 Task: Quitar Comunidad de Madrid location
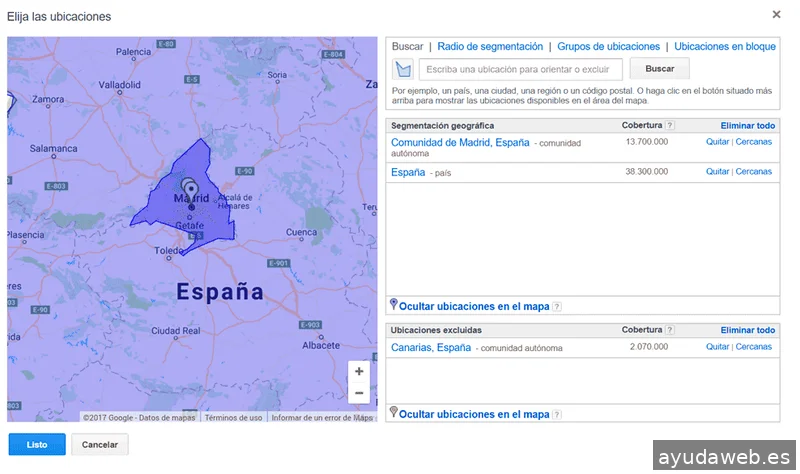coord(717,142)
